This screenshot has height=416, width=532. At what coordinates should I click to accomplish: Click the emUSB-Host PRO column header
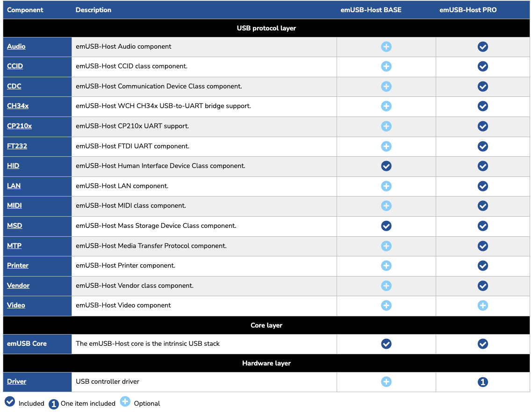(x=468, y=10)
